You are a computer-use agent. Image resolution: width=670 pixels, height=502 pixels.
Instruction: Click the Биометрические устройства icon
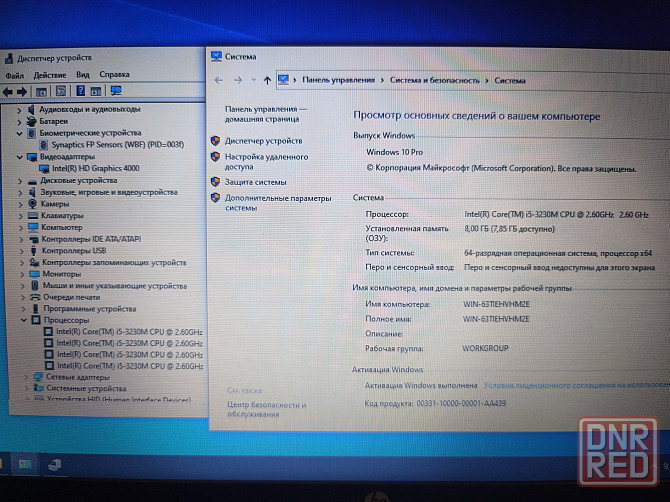point(31,133)
